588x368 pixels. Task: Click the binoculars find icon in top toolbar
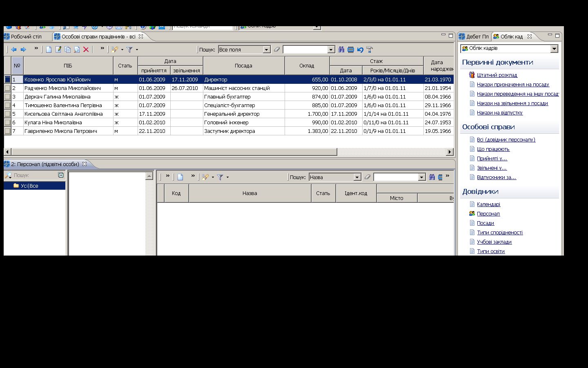click(x=341, y=49)
